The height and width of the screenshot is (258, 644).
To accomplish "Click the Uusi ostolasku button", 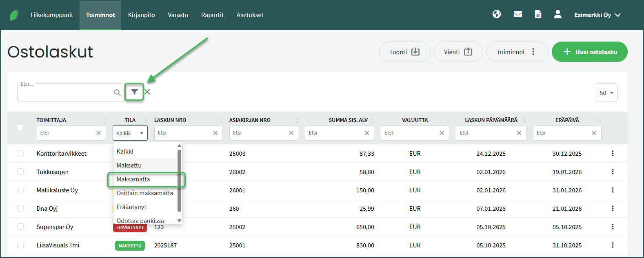I will 589,52.
